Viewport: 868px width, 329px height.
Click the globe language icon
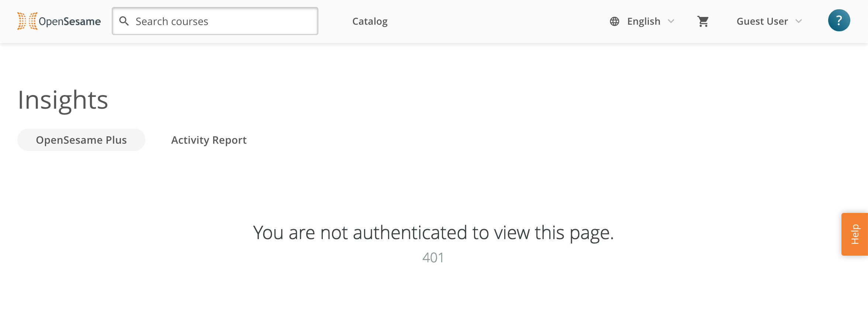pyautogui.click(x=615, y=21)
